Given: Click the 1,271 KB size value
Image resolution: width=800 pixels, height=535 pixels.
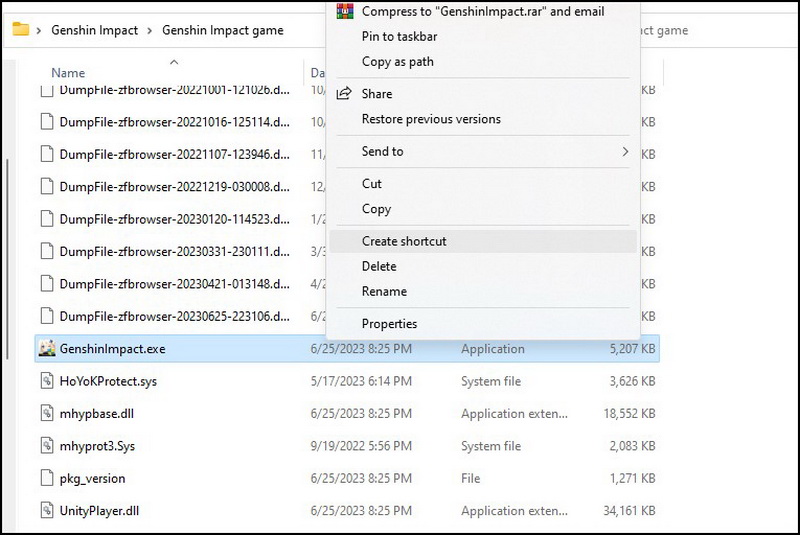Looking at the screenshot, I should (633, 478).
